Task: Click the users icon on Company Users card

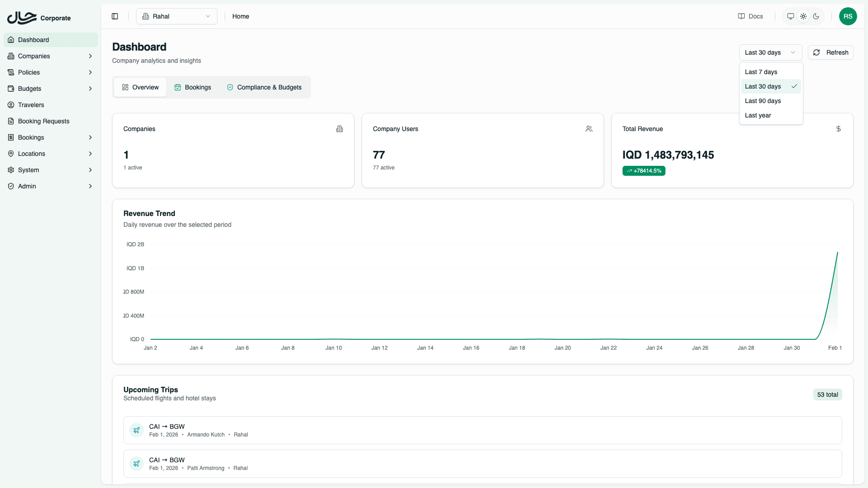Action: tap(589, 129)
